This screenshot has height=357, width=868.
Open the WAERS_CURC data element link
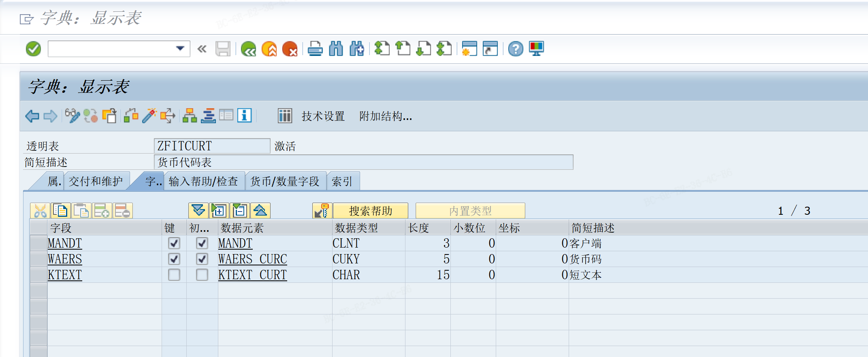coord(253,259)
